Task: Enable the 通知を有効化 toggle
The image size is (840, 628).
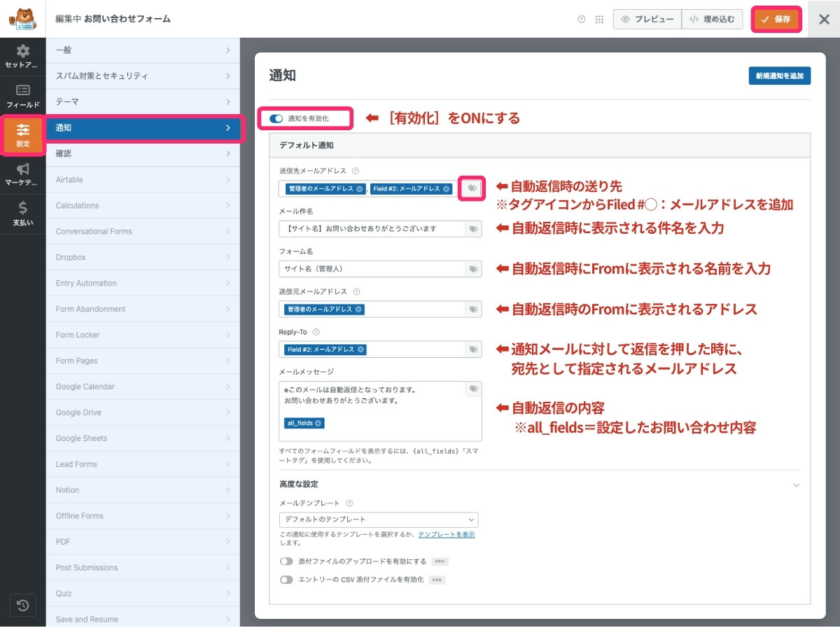Action: (x=276, y=119)
